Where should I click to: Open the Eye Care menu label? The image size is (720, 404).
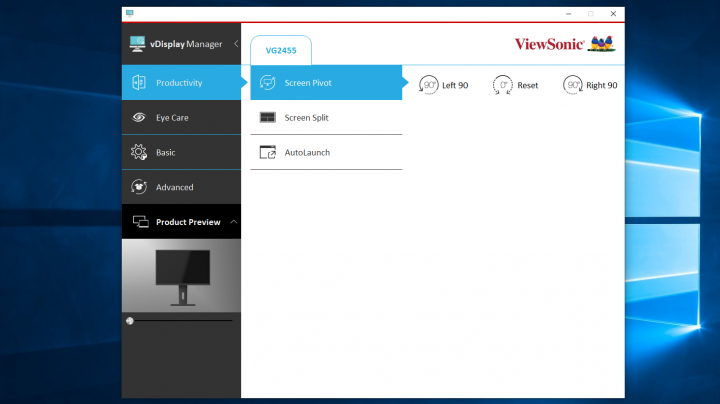[172, 118]
